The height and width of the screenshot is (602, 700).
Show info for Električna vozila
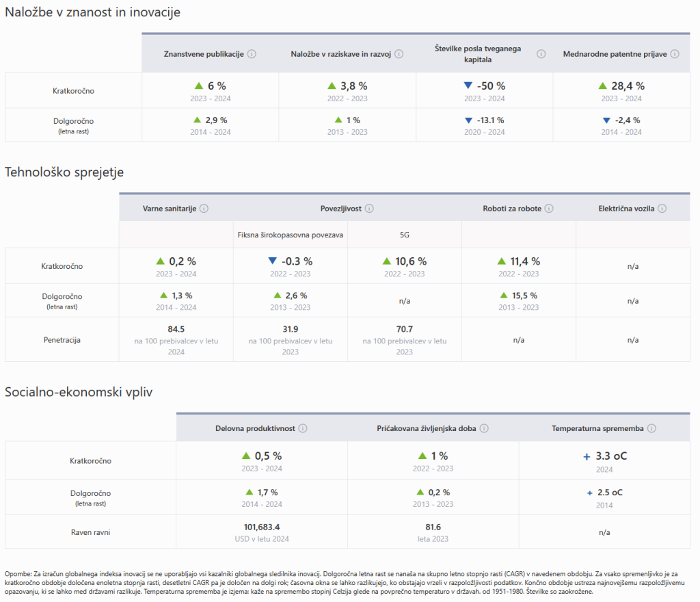tap(662, 209)
